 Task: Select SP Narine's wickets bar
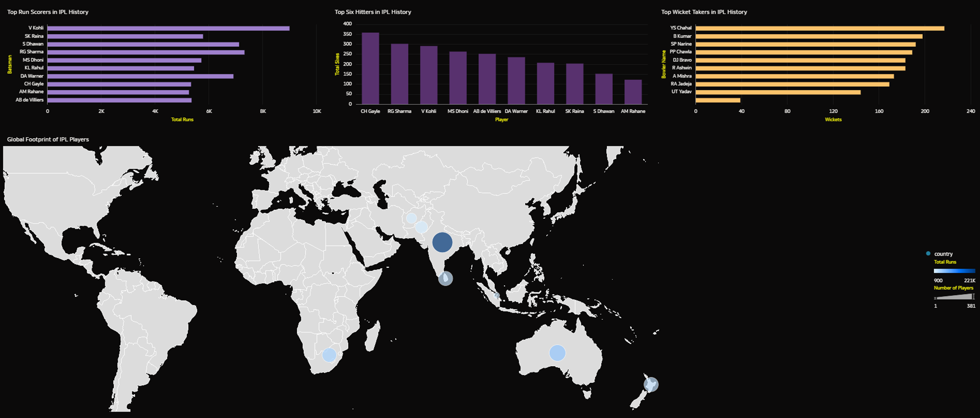click(x=806, y=44)
